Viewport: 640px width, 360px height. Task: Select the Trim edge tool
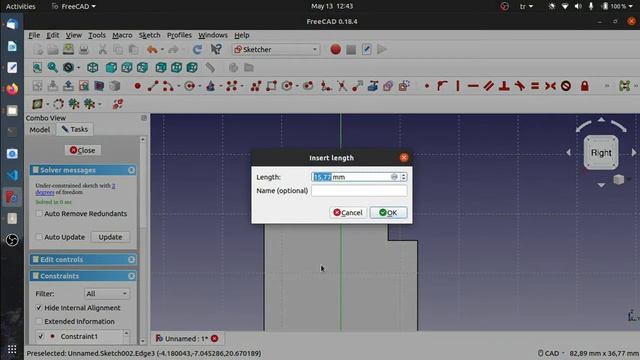(342, 86)
